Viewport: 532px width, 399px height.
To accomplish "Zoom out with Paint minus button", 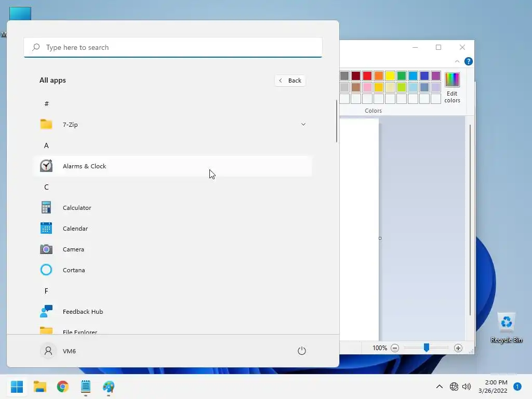I will point(395,348).
